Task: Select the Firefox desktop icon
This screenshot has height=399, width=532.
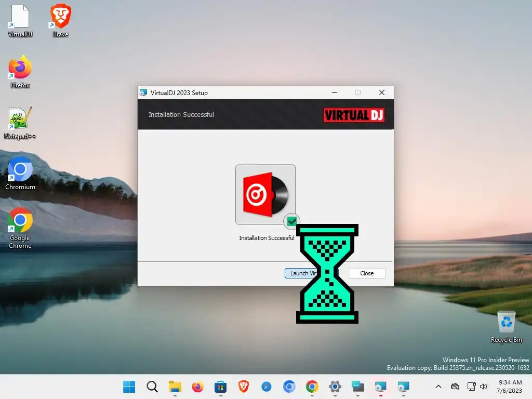Action: pos(20,72)
